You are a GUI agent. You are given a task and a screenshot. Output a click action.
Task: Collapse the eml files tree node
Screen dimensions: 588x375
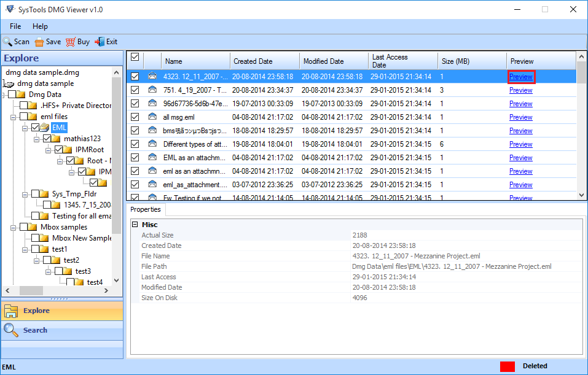tap(13, 117)
